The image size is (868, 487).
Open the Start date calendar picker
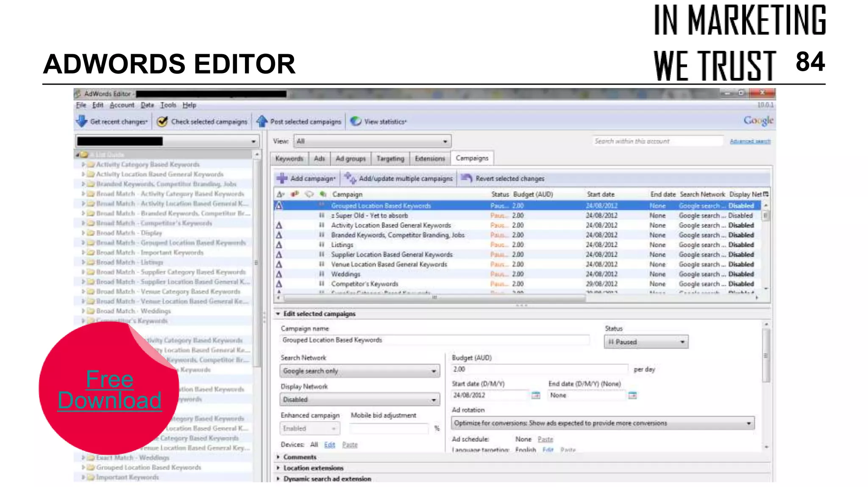[x=536, y=395]
